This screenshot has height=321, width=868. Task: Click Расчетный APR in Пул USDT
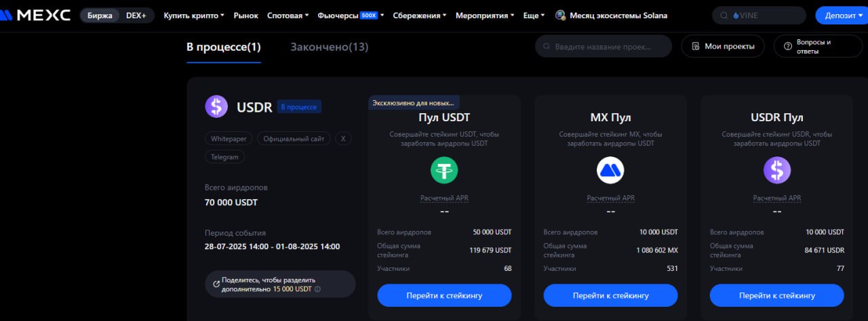444,198
